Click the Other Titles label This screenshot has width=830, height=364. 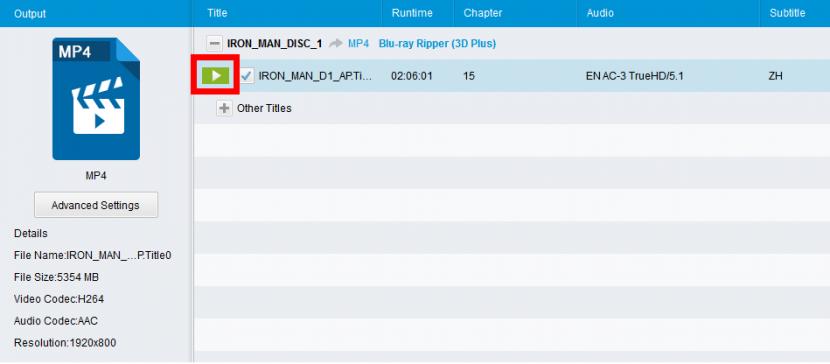(x=264, y=108)
